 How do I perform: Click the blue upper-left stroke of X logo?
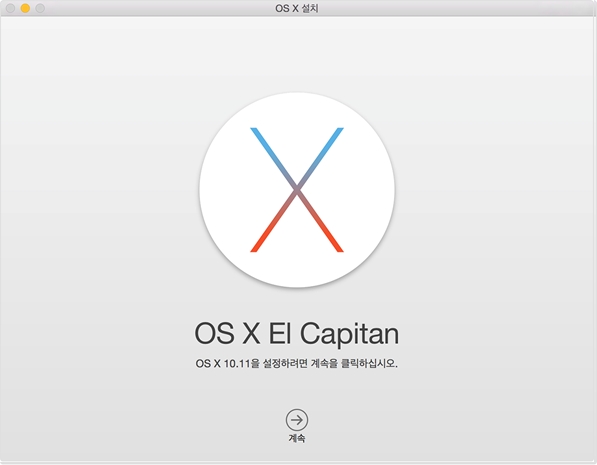[x=273, y=156]
